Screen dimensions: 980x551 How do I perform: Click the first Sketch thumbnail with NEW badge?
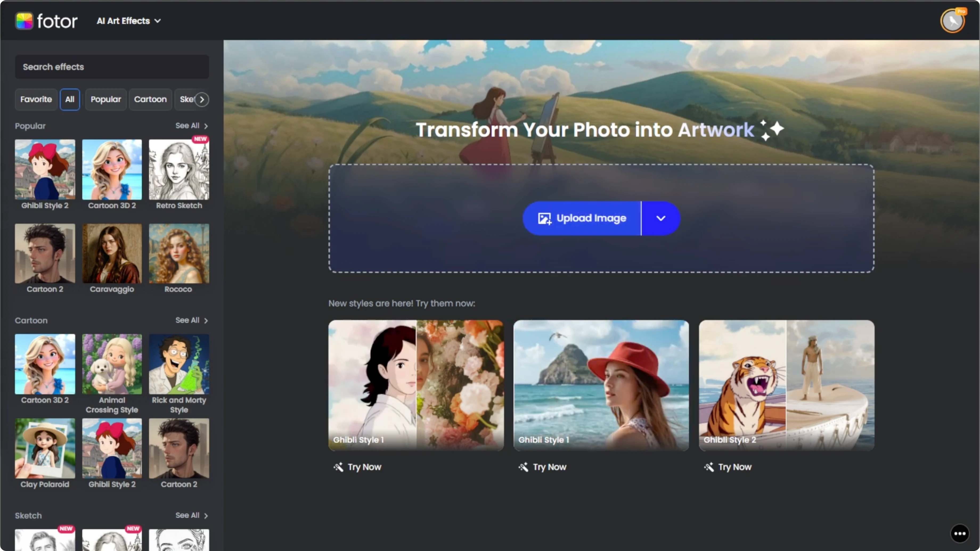click(45, 540)
